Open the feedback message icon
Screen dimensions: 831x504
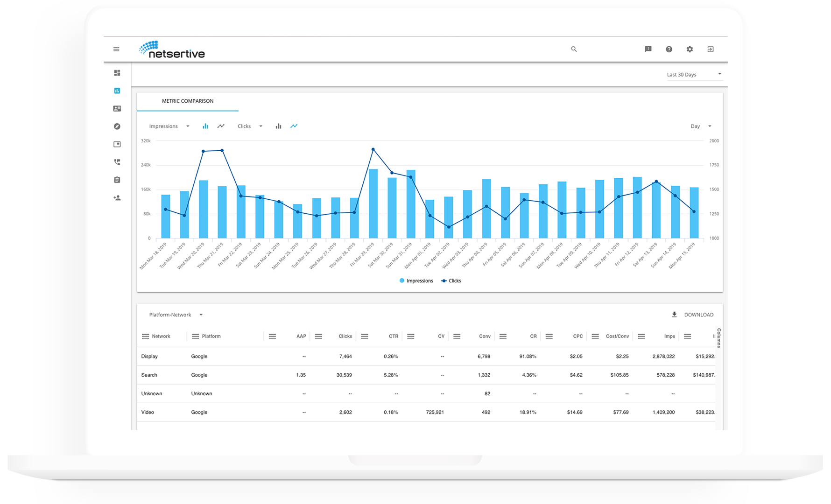pyautogui.click(x=648, y=49)
